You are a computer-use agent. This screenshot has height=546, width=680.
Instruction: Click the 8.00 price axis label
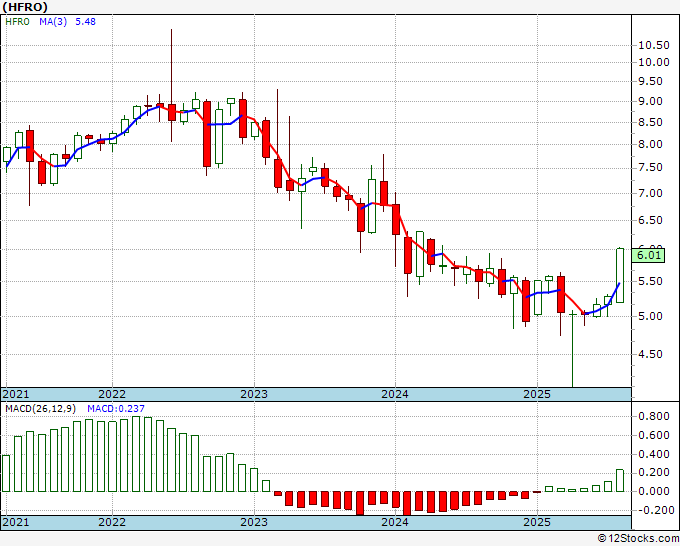651,144
